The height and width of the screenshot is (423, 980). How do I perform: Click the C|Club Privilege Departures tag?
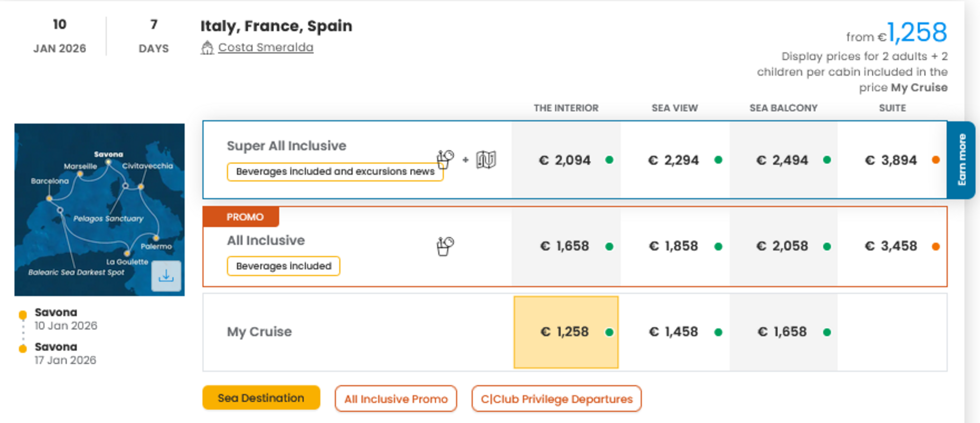pos(556,399)
